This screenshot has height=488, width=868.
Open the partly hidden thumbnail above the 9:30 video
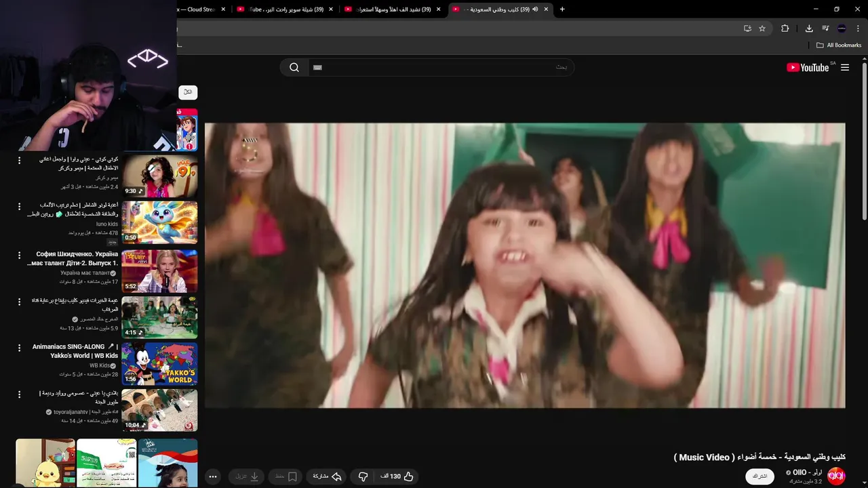pyautogui.click(x=187, y=129)
